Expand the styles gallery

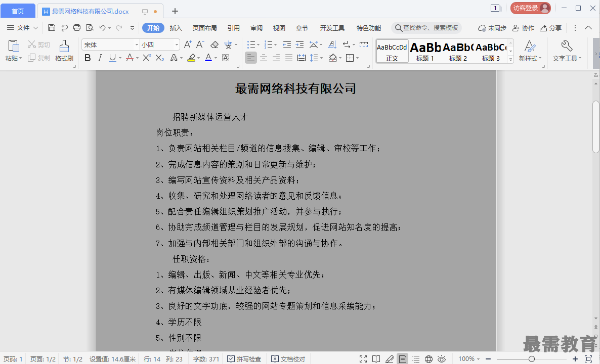point(510,59)
